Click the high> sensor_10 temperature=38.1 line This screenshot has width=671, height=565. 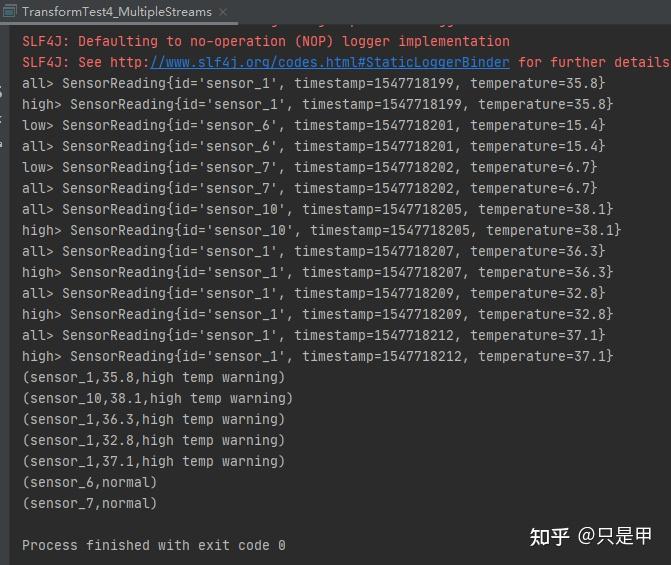[x=321, y=230]
